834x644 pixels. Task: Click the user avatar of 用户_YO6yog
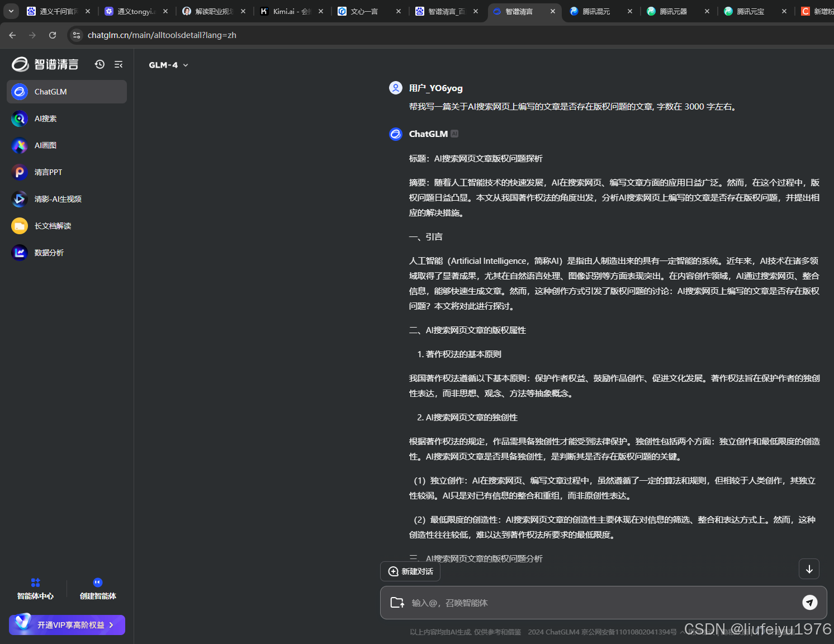click(x=396, y=88)
